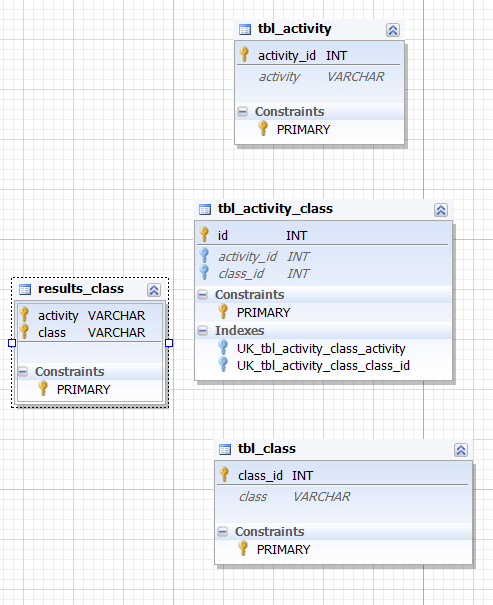Collapse the tbl_activity_class table with chevron icon

(x=441, y=210)
